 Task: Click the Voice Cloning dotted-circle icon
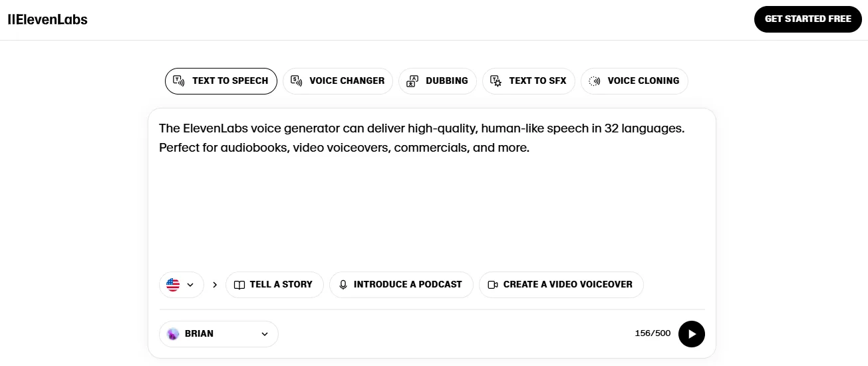[x=595, y=81]
